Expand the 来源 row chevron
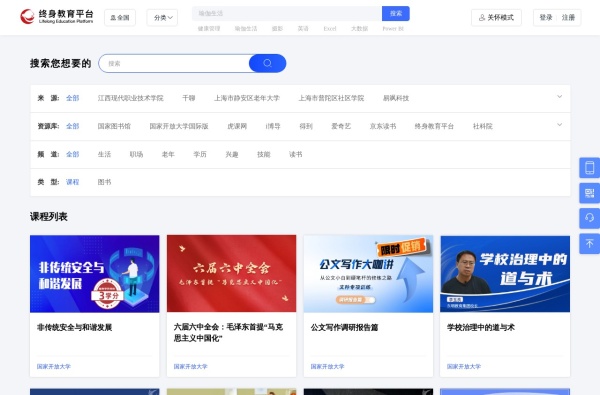This screenshot has height=395, width=600. click(x=559, y=97)
